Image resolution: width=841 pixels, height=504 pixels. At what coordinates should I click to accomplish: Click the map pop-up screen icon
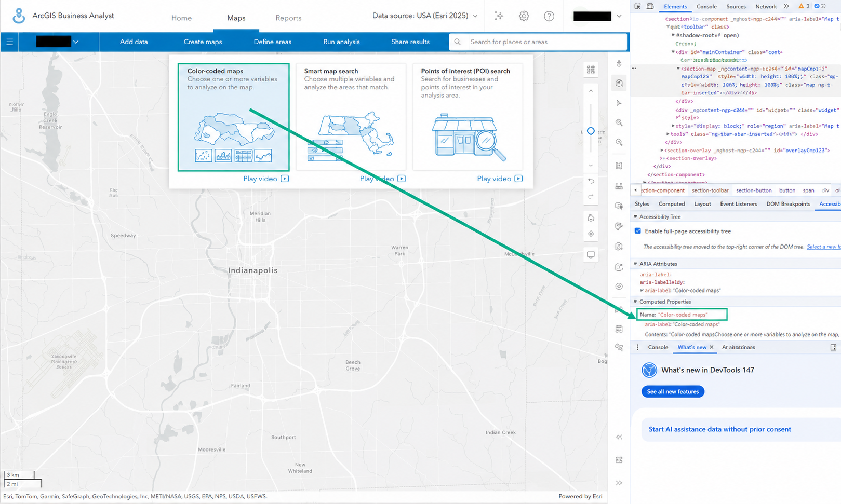pos(591,255)
